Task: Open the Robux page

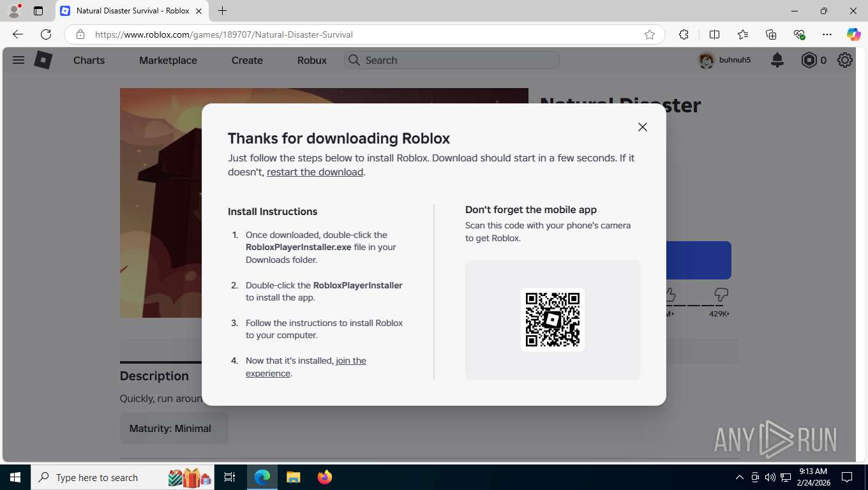Action: click(312, 60)
